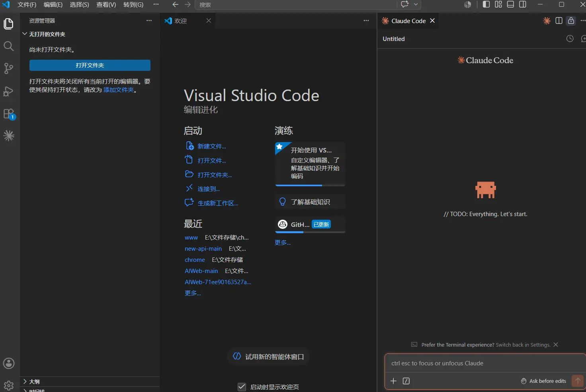
Task: Click 生成新工作区... link
Action: [x=218, y=203]
